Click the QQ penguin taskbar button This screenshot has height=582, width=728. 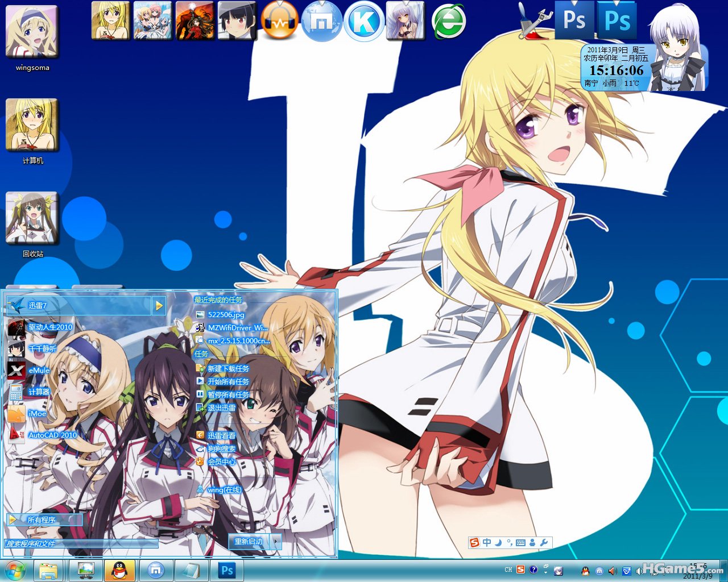click(119, 570)
